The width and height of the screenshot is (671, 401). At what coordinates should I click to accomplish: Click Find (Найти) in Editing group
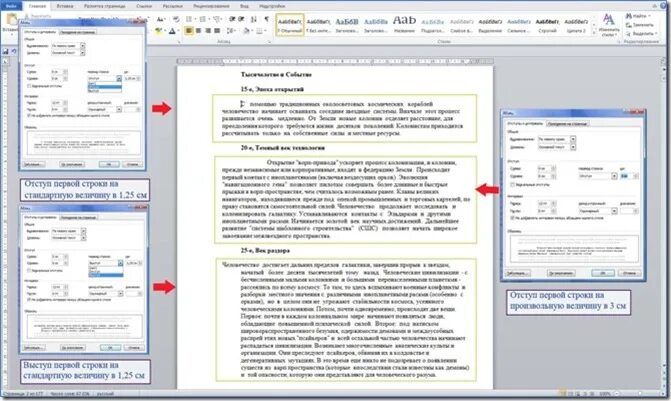pyautogui.click(x=637, y=16)
